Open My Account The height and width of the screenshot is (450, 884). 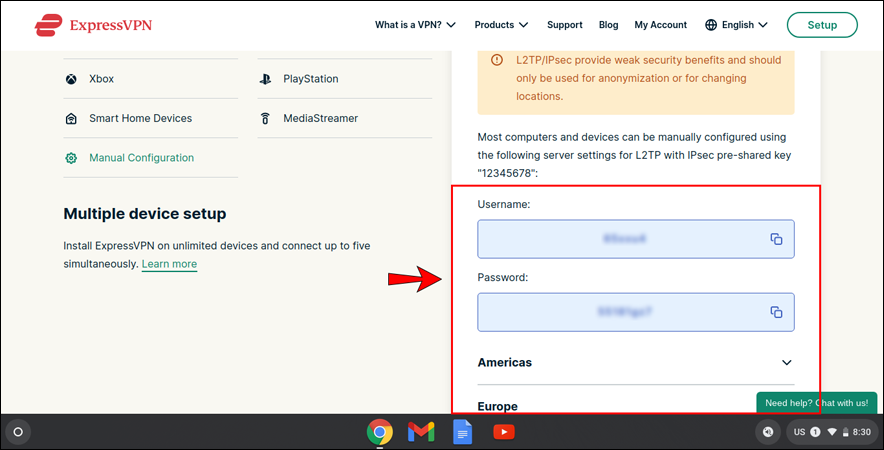[x=661, y=25]
